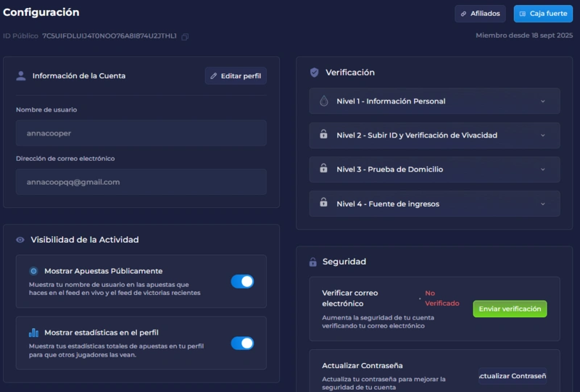Disable Mostrar Apuestas Públicamente switch

(x=242, y=281)
